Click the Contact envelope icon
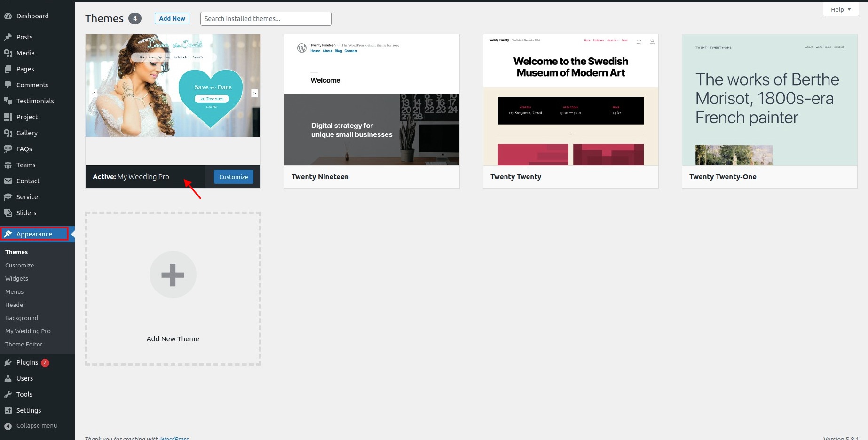Image resolution: width=868 pixels, height=440 pixels. click(x=8, y=181)
